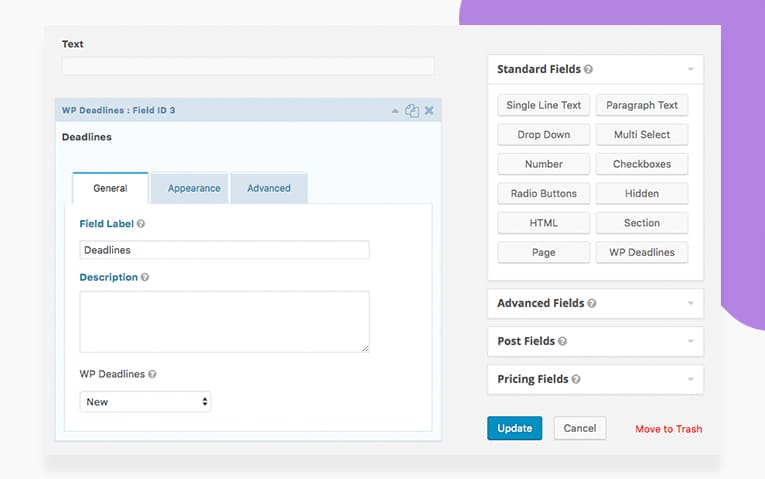Open help icon next to Description
Image resolution: width=765 pixels, height=479 pixels.
(145, 277)
